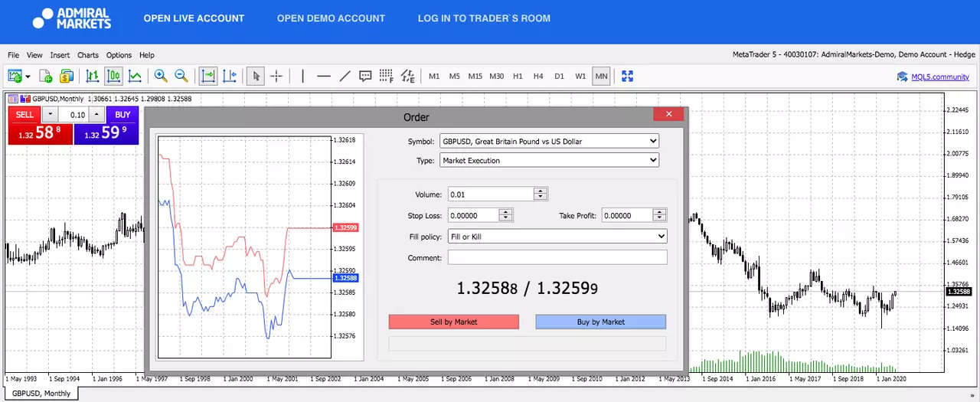Image resolution: width=980 pixels, height=402 pixels.
Task: Click the one-click volume field 0.10
Action: click(x=74, y=115)
